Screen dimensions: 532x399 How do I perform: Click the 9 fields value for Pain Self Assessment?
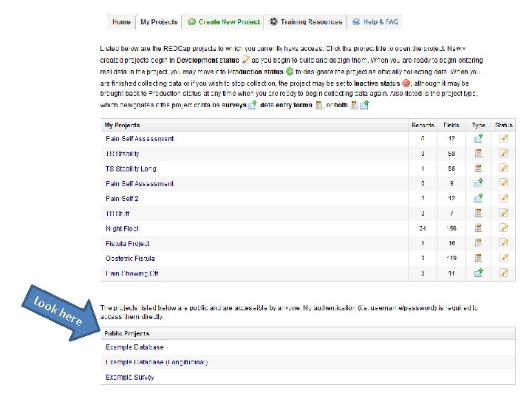pos(451,183)
